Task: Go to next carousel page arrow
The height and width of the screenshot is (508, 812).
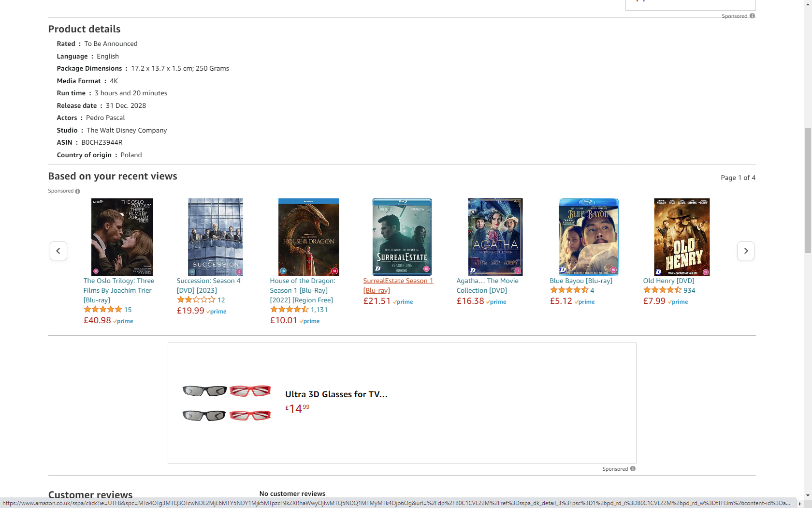Action: (x=746, y=251)
